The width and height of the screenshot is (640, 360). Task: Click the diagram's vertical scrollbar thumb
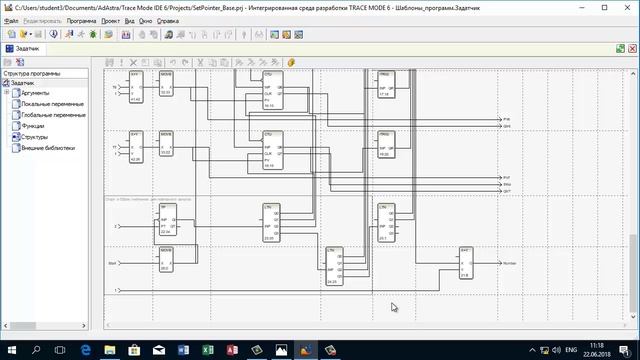[x=633, y=272]
